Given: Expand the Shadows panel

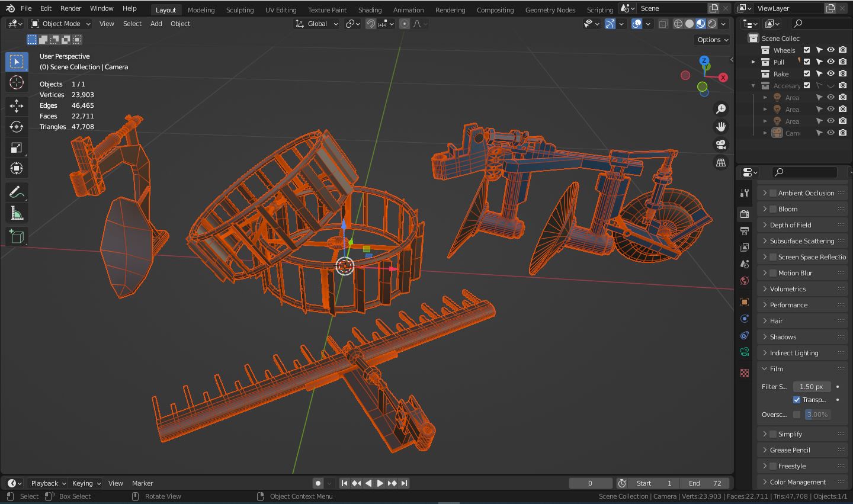Looking at the screenshot, I should 802,337.
